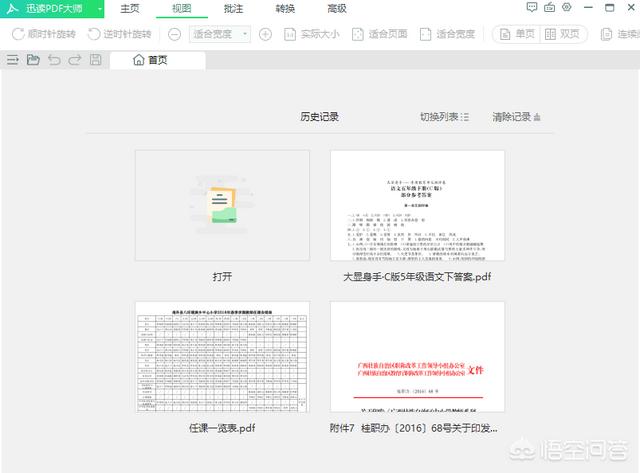The width and height of the screenshot is (640, 473).
Task: Select 适合页面 fit page view
Action: (380, 34)
